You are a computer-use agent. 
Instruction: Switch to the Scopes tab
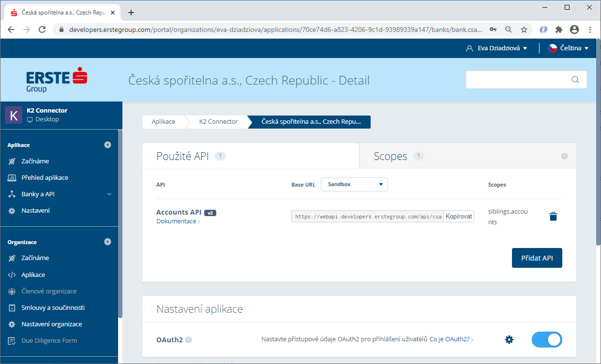click(x=467, y=156)
